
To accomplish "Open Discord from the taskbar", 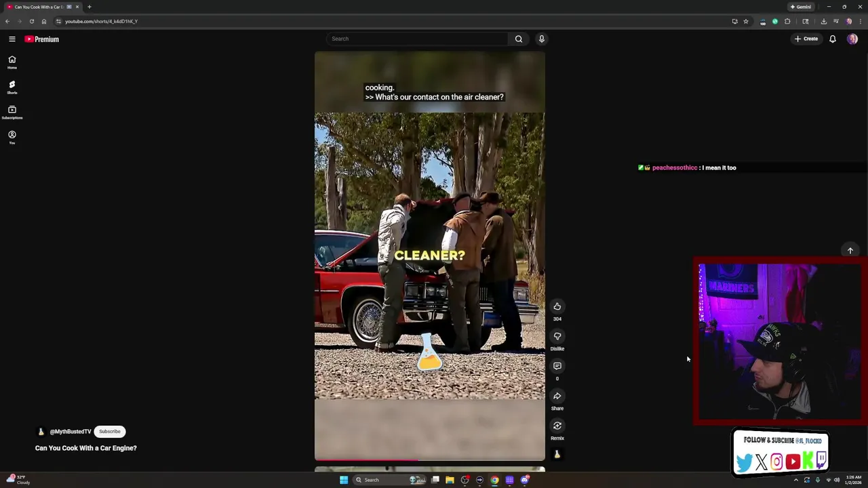I will (525, 480).
